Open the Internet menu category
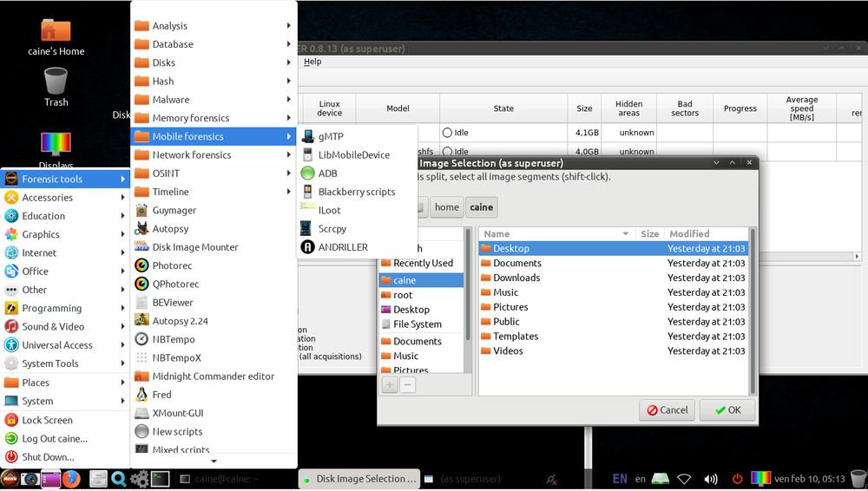Image resolution: width=868 pixels, height=491 pixels. [39, 253]
